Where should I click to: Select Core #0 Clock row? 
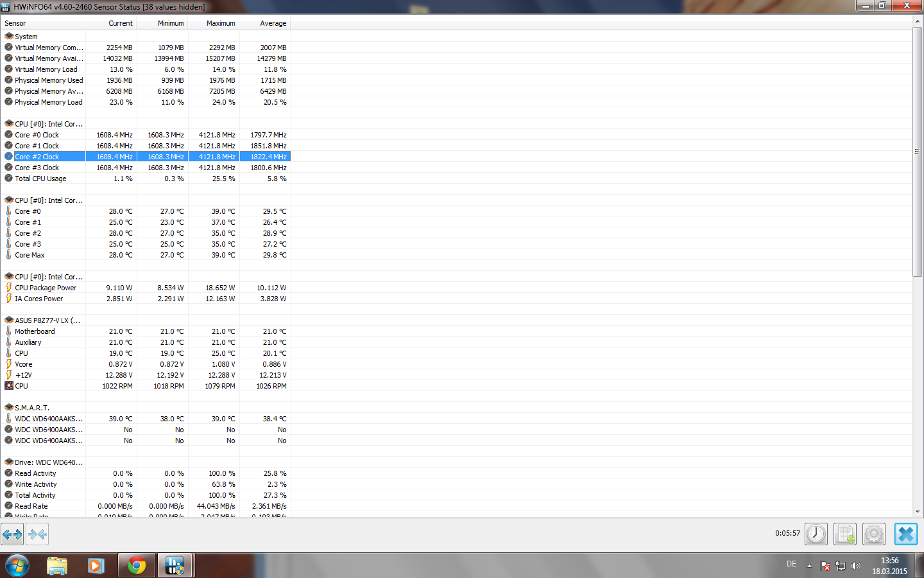pos(146,135)
